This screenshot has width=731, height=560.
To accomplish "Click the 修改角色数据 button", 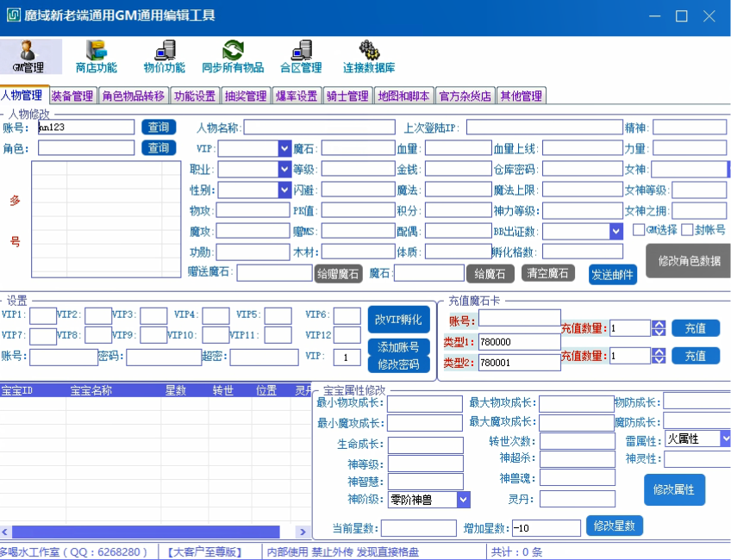I will pyautogui.click(x=689, y=261).
